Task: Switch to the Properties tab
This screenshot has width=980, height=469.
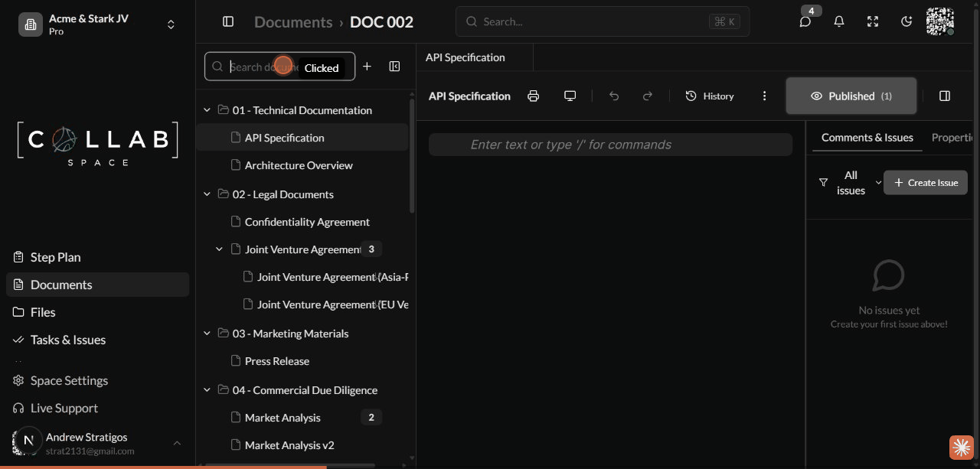Action: 952,137
